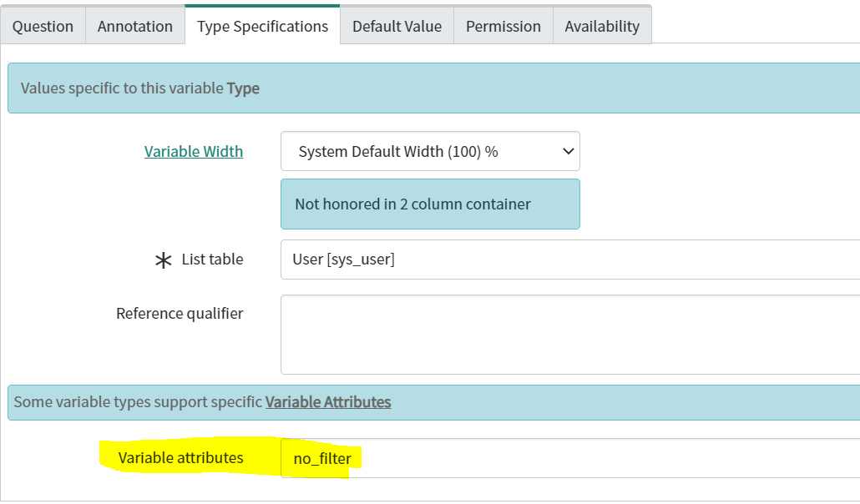The height and width of the screenshot is (504, 860).
Task: Follow the Variable Width help link
Action: pyautogui.click(x=193, y=151)
